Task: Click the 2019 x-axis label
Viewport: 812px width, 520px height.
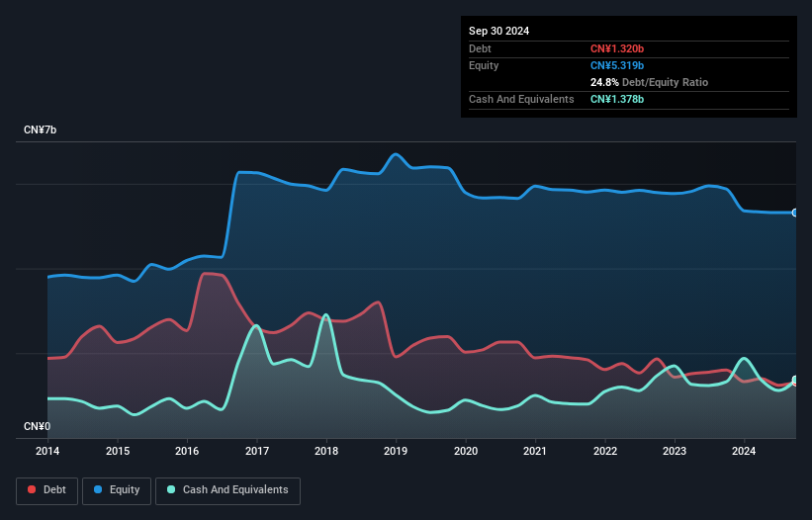Action: (x=396, y=451)
